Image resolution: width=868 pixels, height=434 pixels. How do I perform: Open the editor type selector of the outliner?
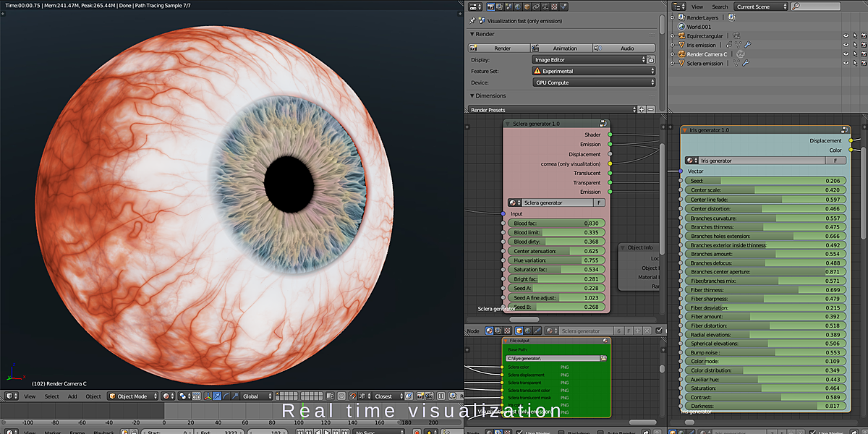coord(678,6)
